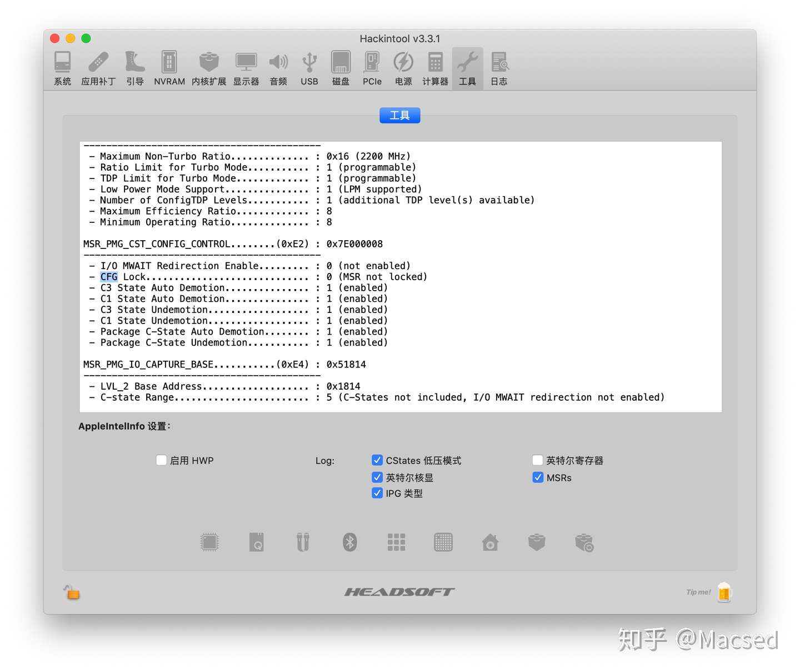Select the USB configuration panel

309,67
